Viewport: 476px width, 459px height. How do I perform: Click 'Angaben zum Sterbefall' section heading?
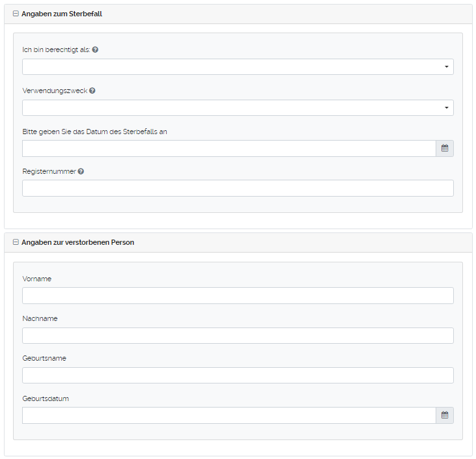coord(62,14)
